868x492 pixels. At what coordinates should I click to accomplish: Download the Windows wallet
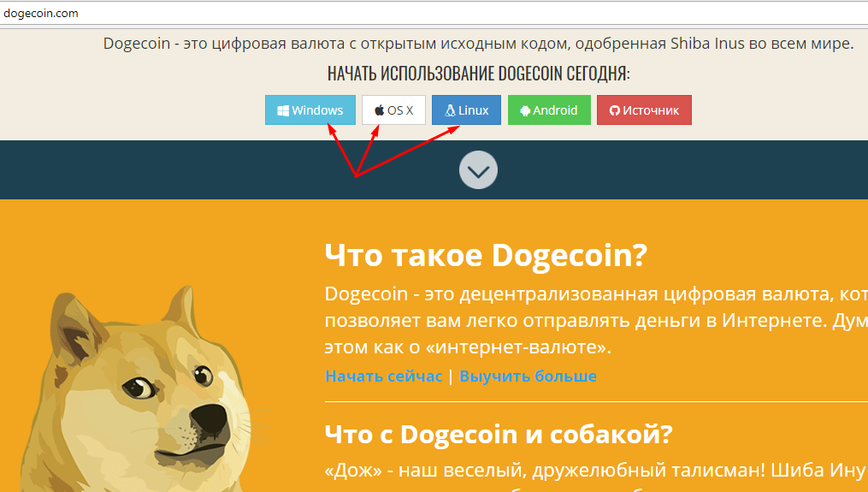click(310, 110)
